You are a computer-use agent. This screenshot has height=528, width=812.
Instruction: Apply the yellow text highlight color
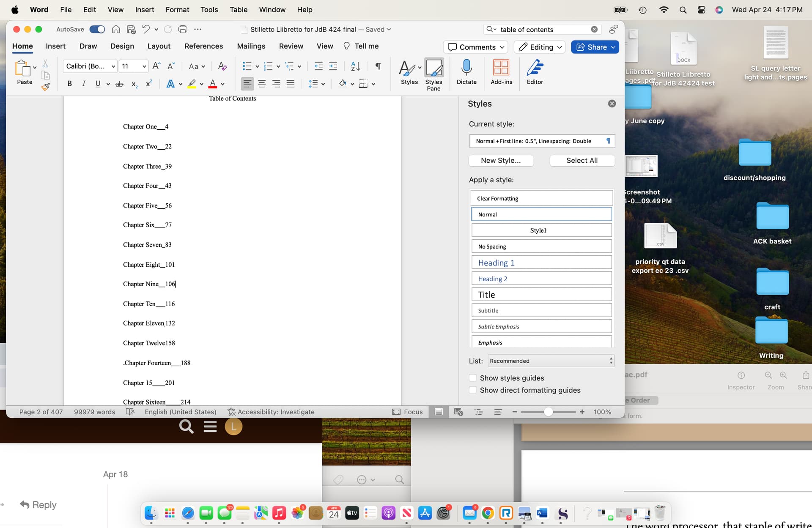[x=192, y=84]
